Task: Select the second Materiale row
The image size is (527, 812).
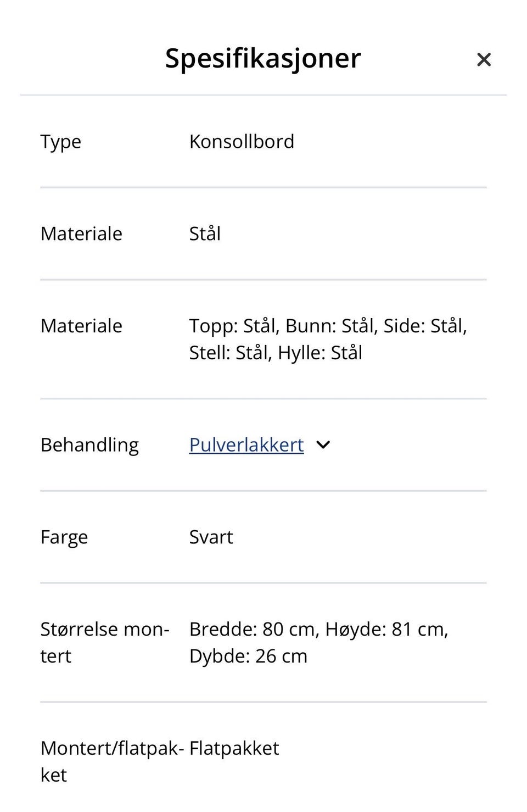Action: 81,326
